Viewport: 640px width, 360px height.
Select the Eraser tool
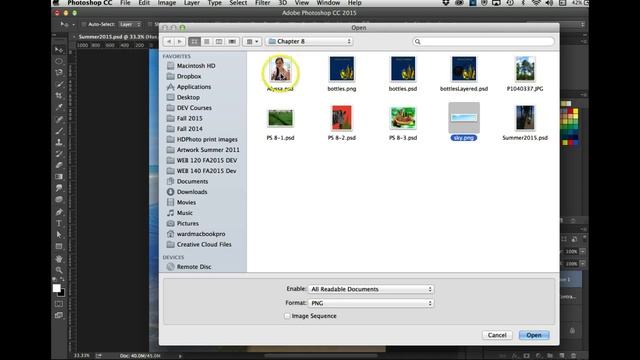click(x=59, y=165)
